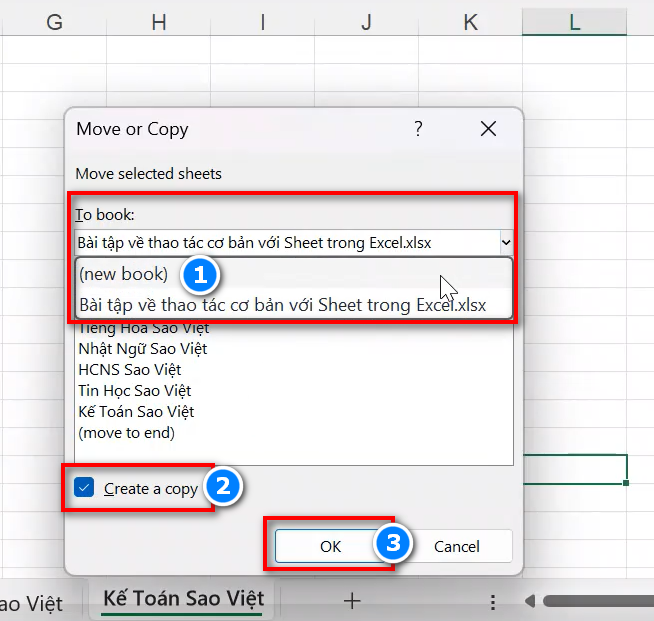Toggle the Create a copy checkbox

(85, 488)
